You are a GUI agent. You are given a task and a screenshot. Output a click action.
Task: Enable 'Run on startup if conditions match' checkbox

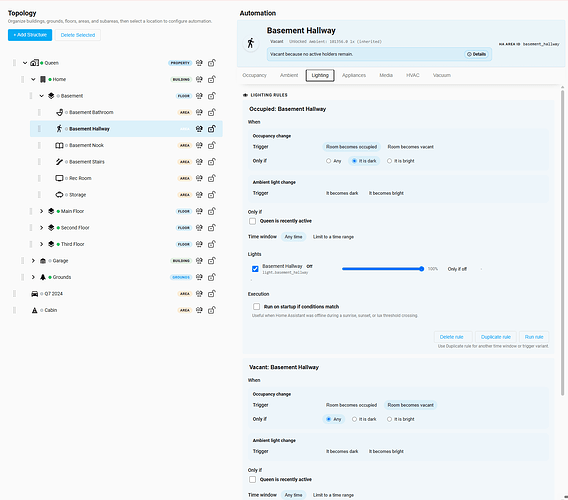tap(256, 307)
